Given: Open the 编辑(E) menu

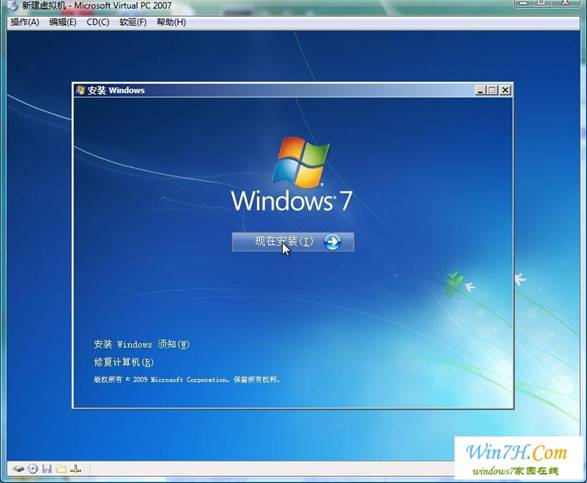Looking at the screenshot, I should (x=63, y=22).
